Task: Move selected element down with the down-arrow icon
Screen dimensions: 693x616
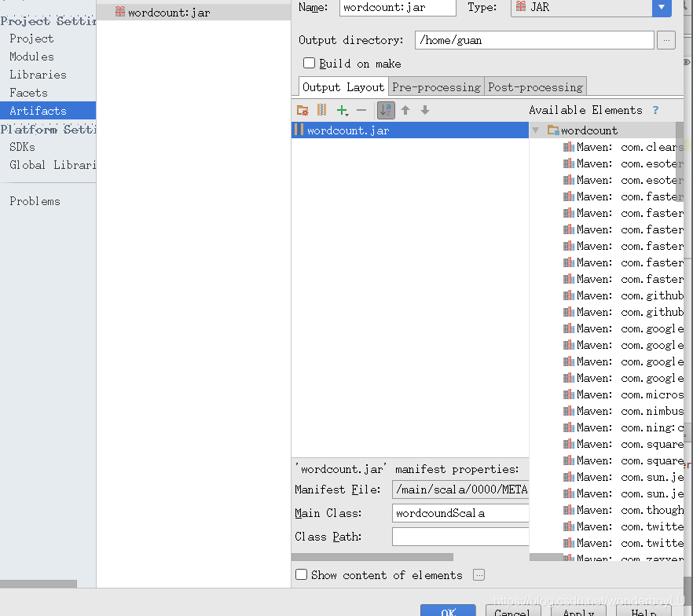Action: tap(424, 110)
